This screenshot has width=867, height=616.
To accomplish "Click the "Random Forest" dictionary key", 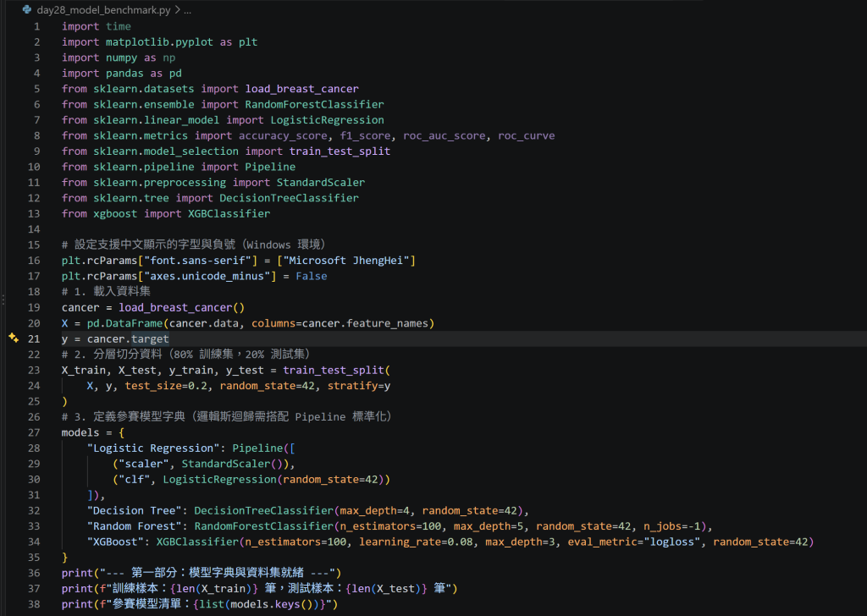I will [135, 526].
